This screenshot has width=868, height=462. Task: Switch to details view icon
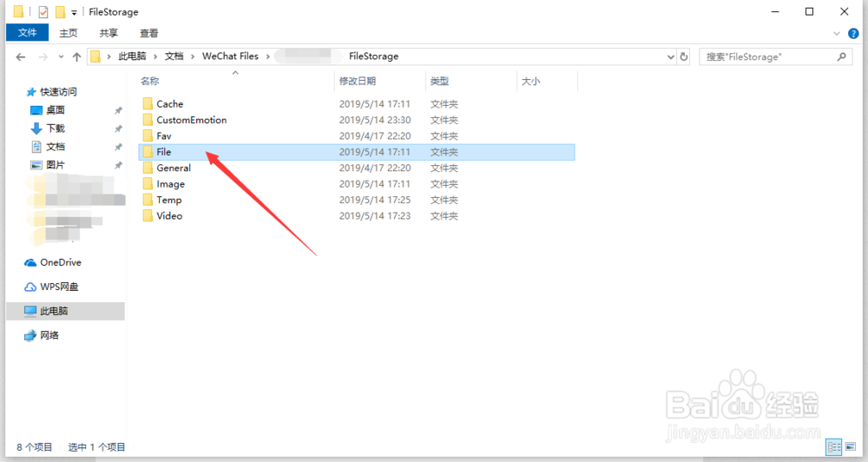point(834,447)
